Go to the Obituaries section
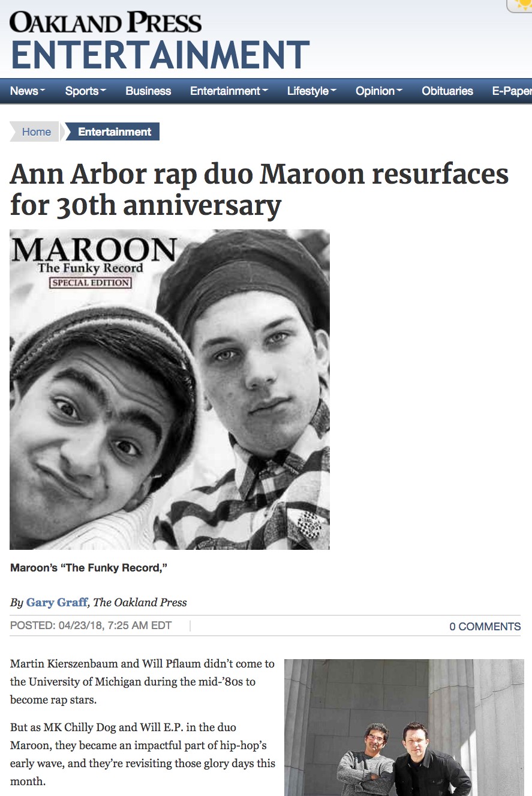Screen dimensions: 532x796 pyautogui.click(x=447, y=91)
